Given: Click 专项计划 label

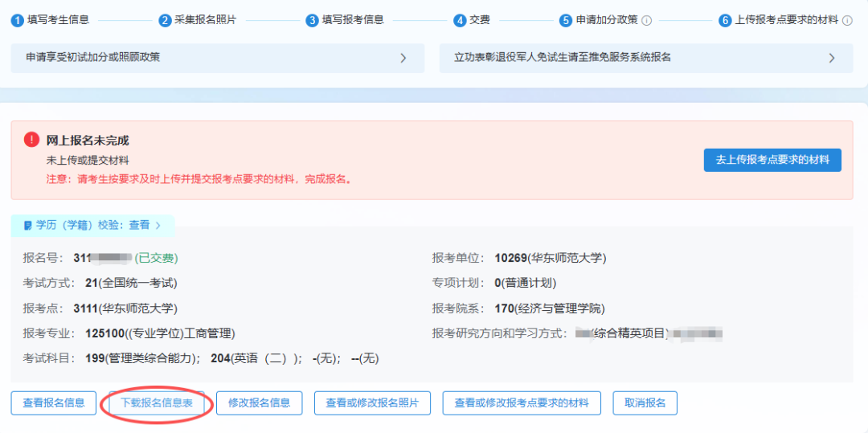Looking at the screenshot, I should tap(460, 283).
